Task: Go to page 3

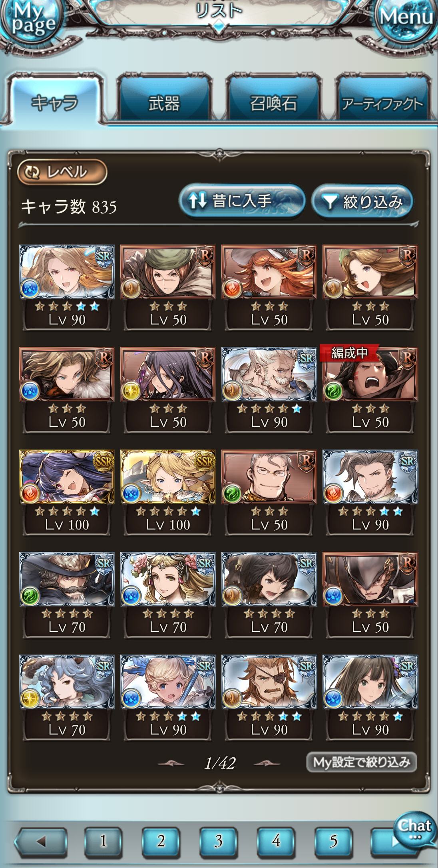Action: click(218, 842)
